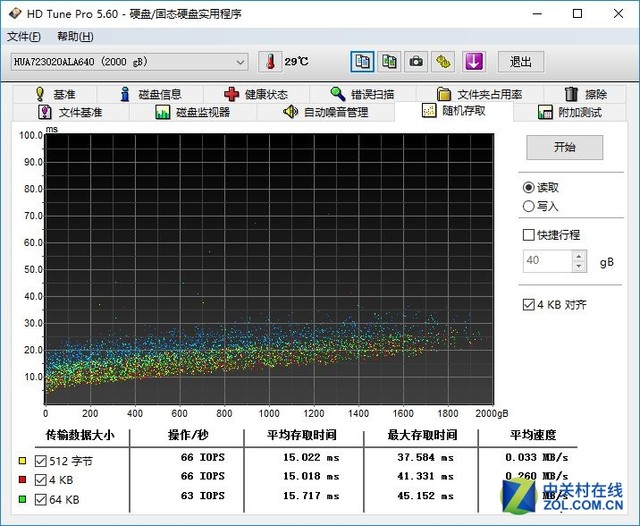Click the 29℃ temperature reading
Viewport: 640px width, 526px height.
click(296, 62)
